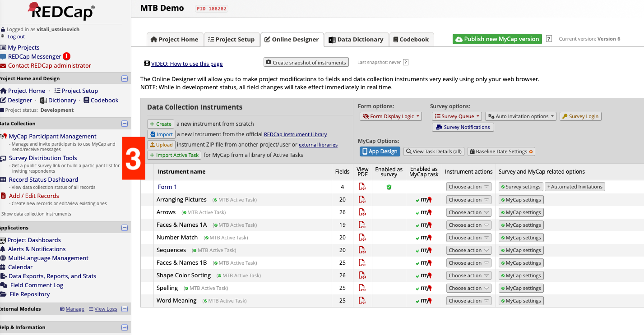Open MyCap App Design

point(380,151)
